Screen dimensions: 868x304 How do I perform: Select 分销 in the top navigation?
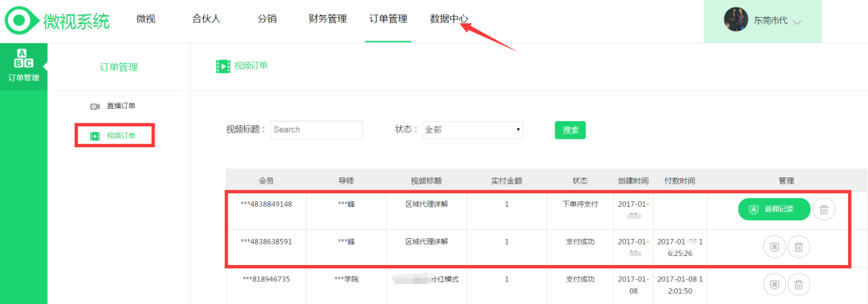[x=267, y=19]
